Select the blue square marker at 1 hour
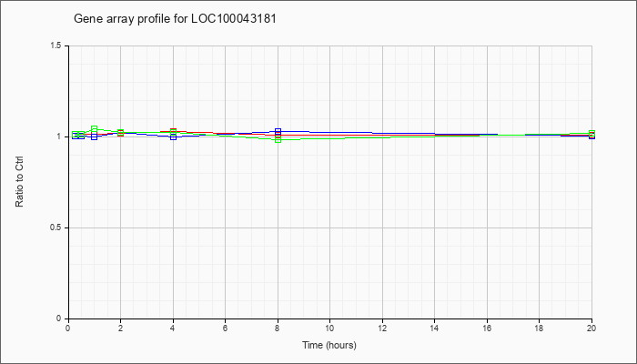The width and height of the screenshot is (637, 364). click(x=95, y=136)
